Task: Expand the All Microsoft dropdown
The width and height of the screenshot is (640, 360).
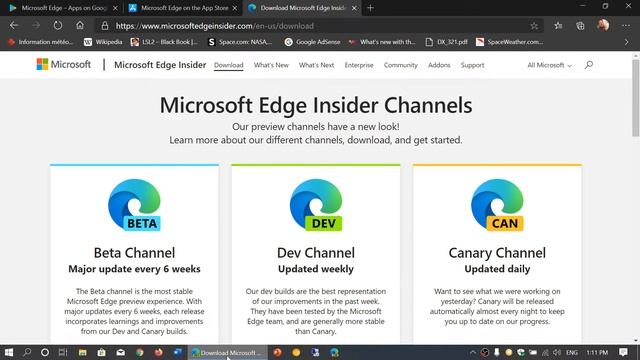Action: pos(549,65)
